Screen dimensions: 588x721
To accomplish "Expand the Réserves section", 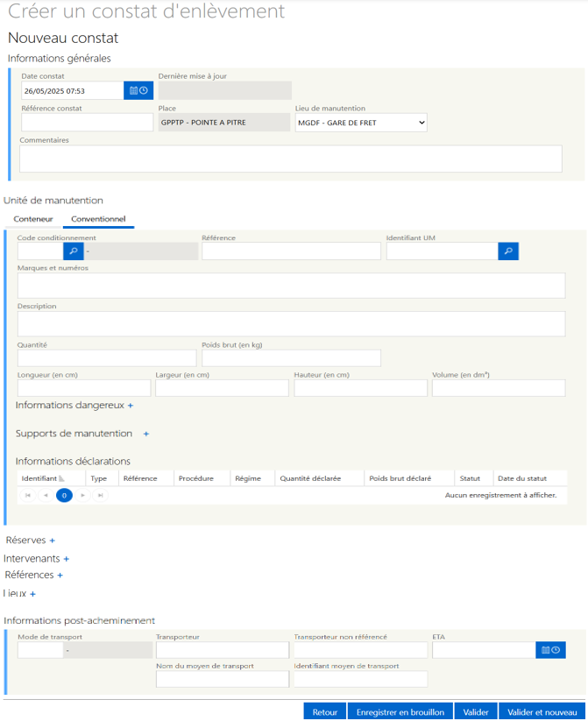I will (x=53, y=541).
